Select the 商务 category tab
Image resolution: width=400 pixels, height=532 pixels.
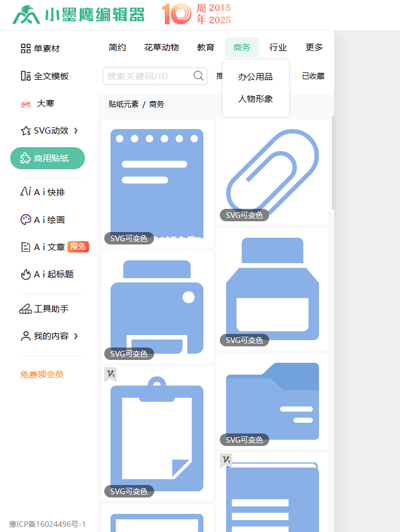point(242,48)
